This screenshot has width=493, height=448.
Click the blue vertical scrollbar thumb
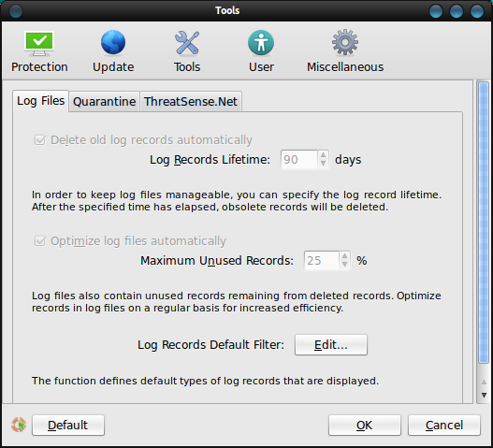pyautogui.click(x=484, y=223)
